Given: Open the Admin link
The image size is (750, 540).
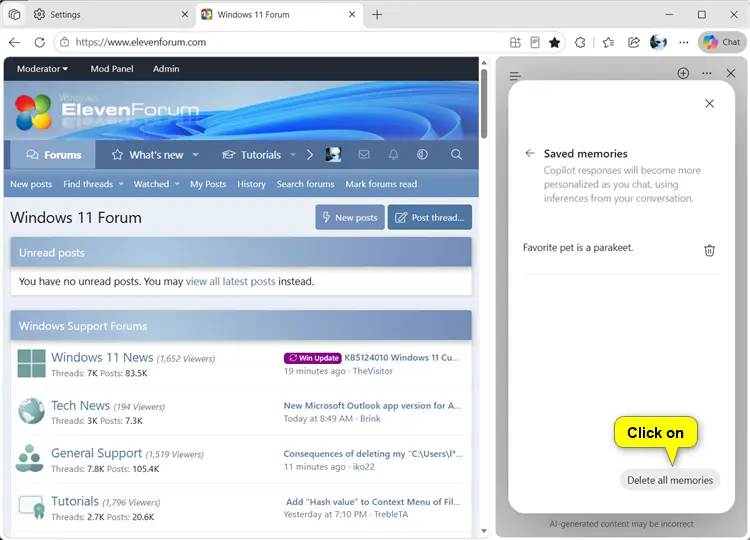Looking at the screenshot, I should point(166,69).
